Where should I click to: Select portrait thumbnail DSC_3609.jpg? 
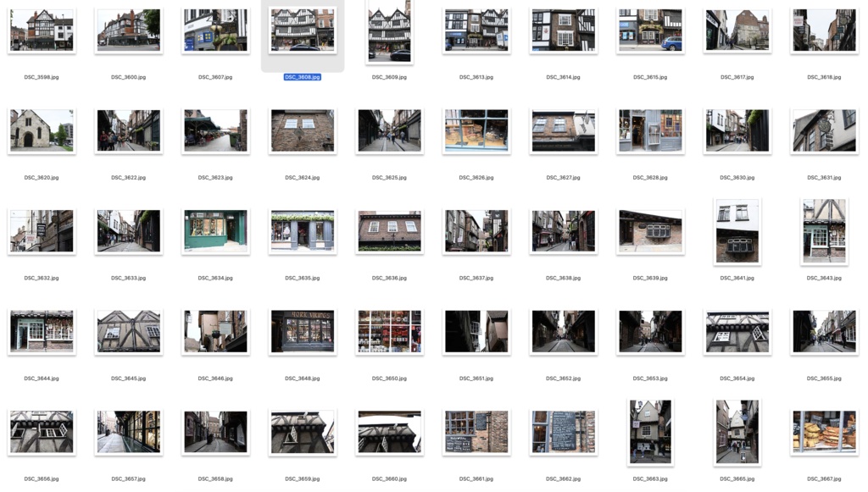[389, 31]
